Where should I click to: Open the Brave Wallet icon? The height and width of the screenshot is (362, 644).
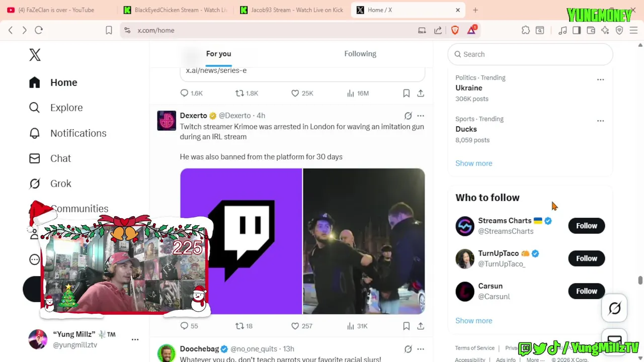[x=591, y=30]
